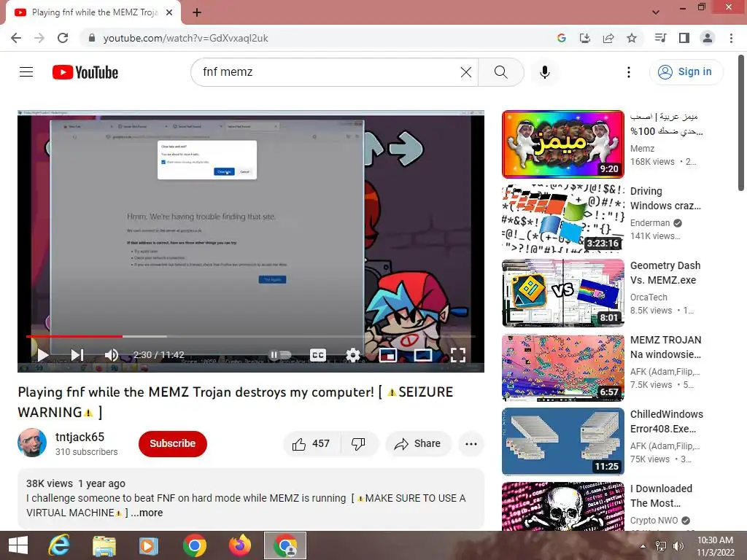747x560 pixels.
Task: Open the Windows Start menu
Action: (x=18, y=545)
